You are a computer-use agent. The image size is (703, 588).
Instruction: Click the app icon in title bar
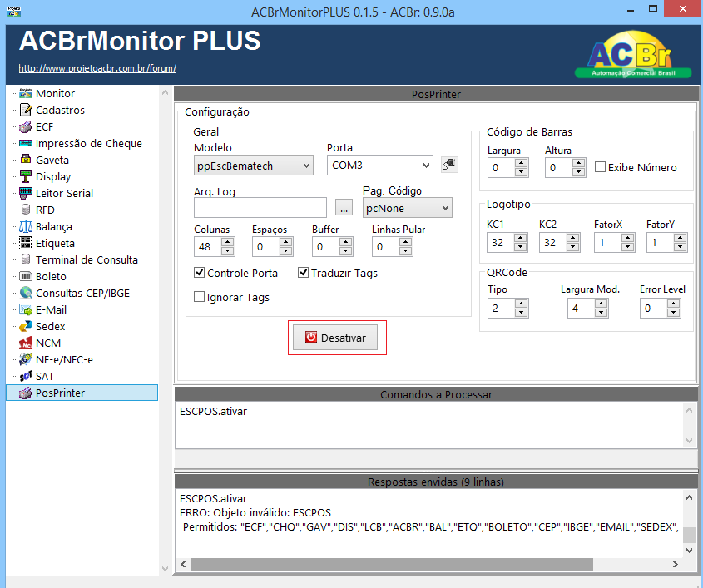tap(14, 11)
